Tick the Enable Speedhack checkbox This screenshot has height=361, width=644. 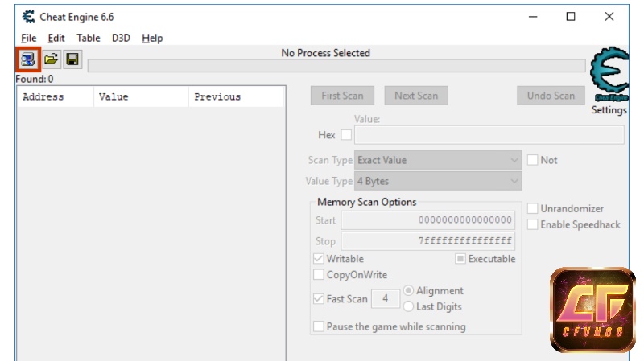pos(532,224)
